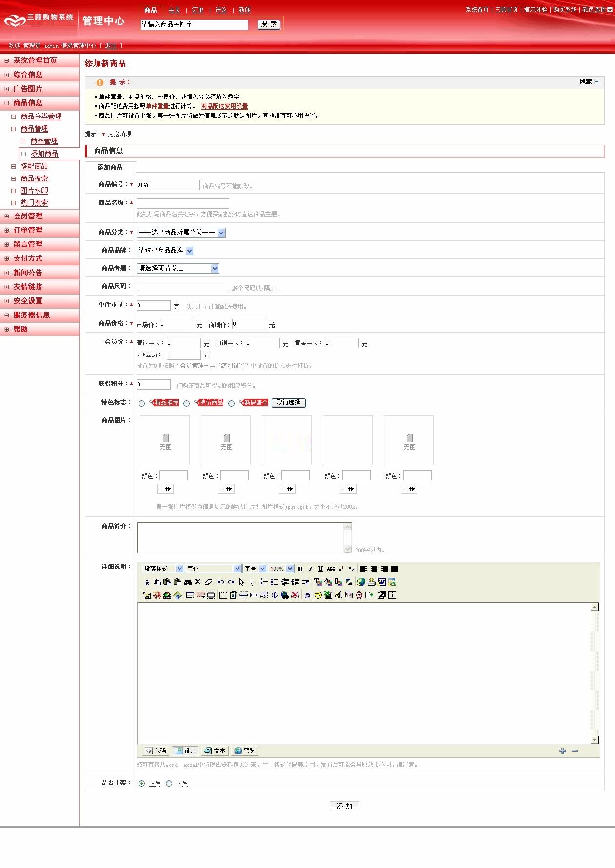Apply italic formatting in the editor
This screenshot has height=868, width=615.
[310, 569]
